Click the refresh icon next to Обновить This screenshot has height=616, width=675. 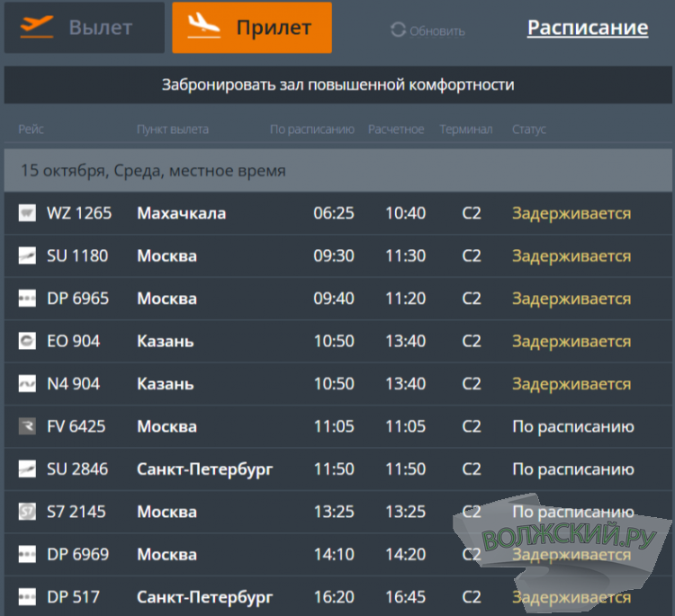[x=398, y=31]
